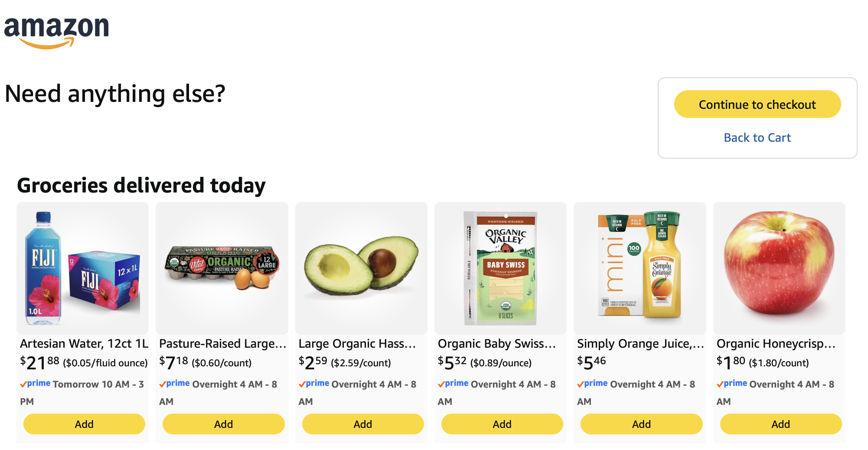Open the Organic Valley Baby Swiss image
868x450 pixels.
500,268
